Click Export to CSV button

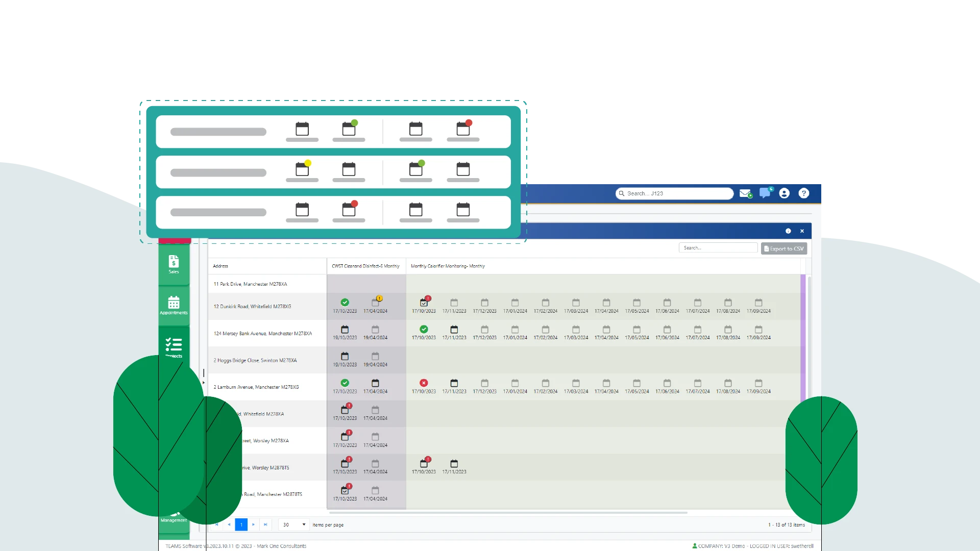coord(783,248)
